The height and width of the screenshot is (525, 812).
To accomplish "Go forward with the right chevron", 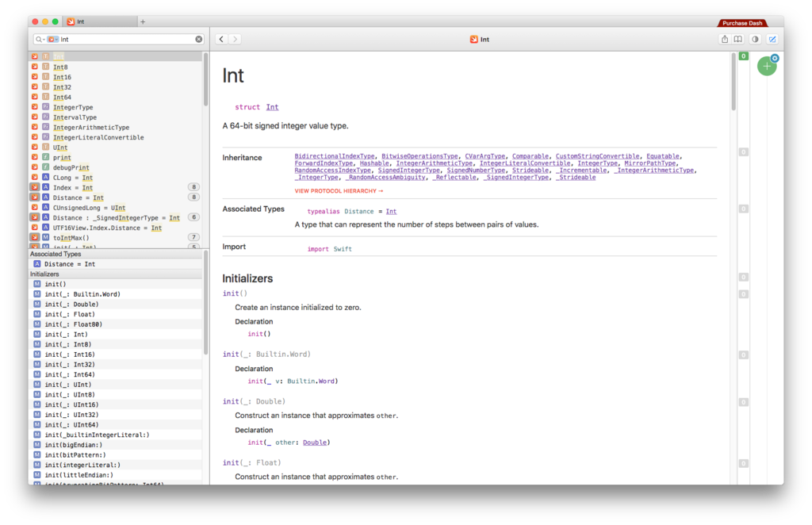I will pos(235,40).
